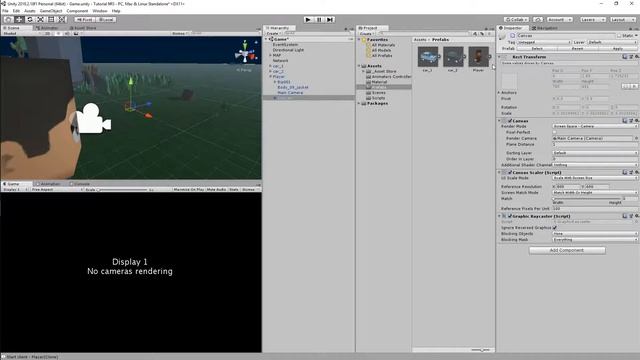Select the Hand tool in the toolbar

click(8, 19)
